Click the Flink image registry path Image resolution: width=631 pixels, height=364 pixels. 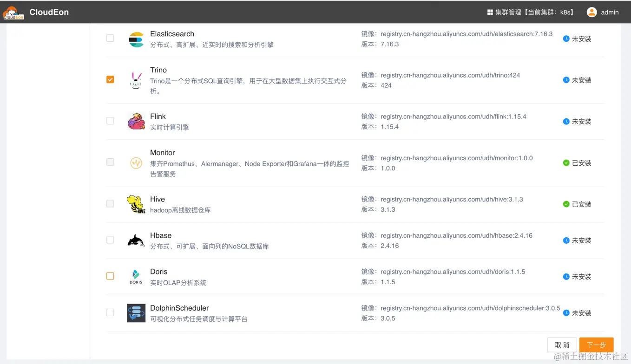(x=454, y=117)
